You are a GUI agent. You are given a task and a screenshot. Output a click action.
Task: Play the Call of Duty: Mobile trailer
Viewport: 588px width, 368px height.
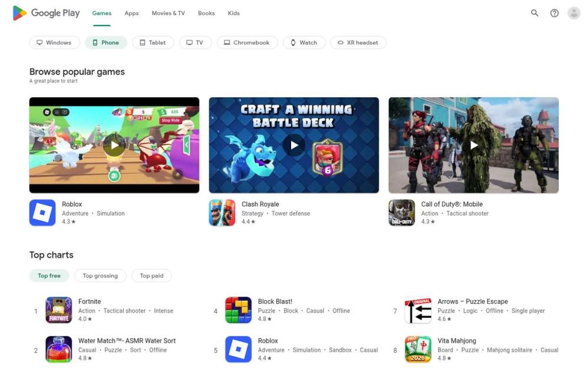coord(473,145)
